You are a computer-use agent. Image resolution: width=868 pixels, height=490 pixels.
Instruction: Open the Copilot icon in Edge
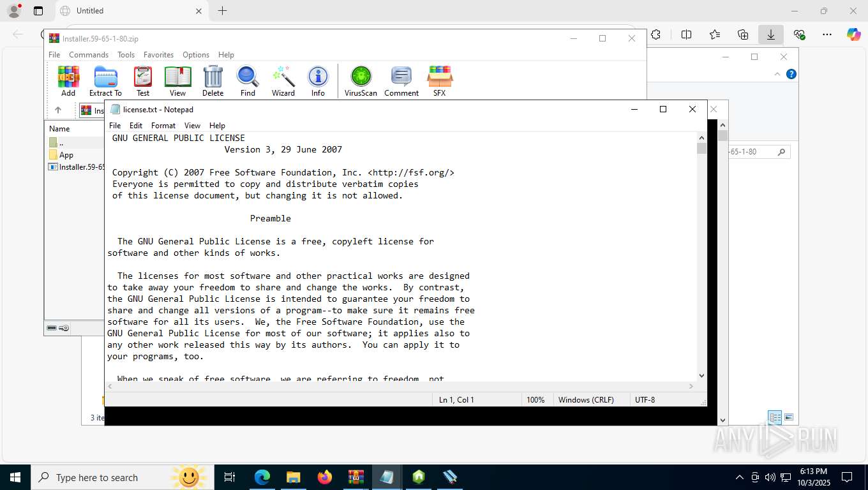click(x=853, y=34)
